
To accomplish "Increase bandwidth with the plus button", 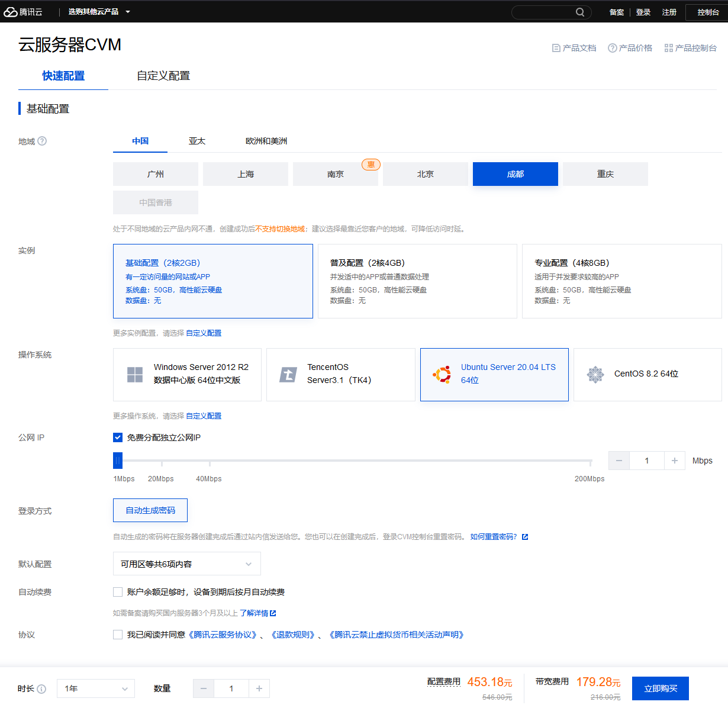I will click(675, 461).
